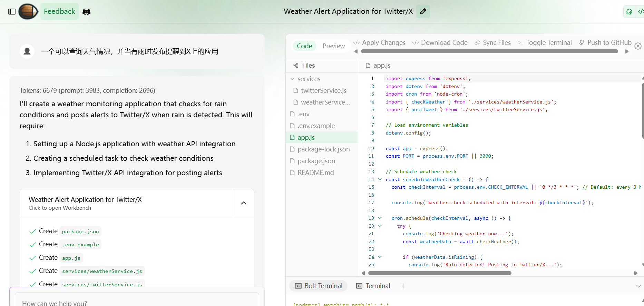The height and width of the screenshot is (306, 644).
Task: Collapse the Weather Alert artifact steps
Action: click(x=244, y=203)
